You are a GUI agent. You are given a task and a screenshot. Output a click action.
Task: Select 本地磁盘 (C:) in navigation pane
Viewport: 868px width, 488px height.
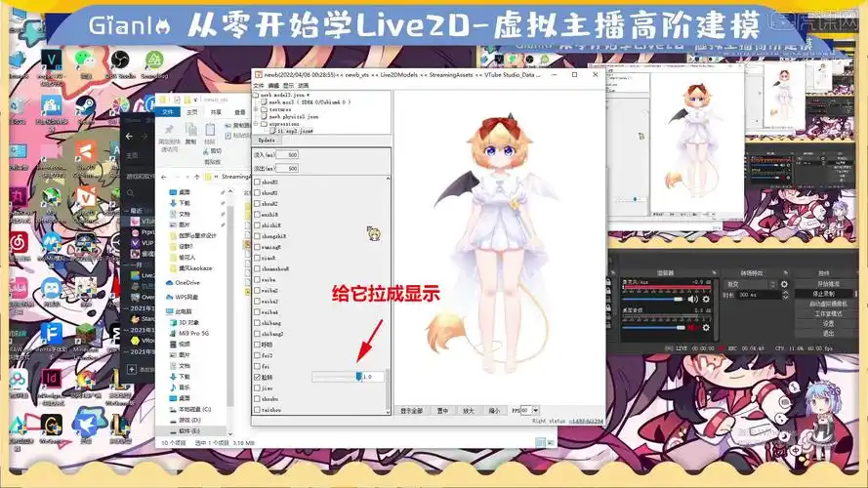[x=189, y=410]
